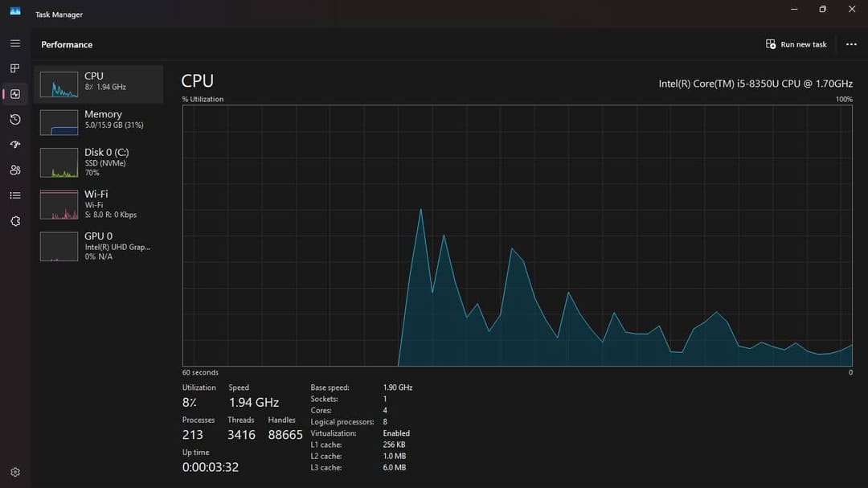Click the % Utilization graph label
This screenshot has height=488, width=868.
(x=203, y=99)
